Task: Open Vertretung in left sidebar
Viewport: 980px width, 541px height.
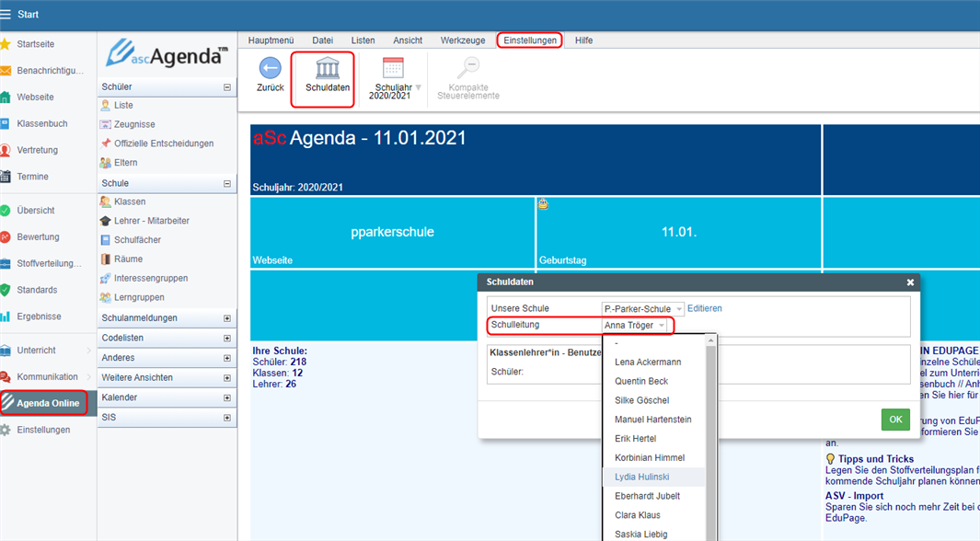Action: click(x=37, y=150)
